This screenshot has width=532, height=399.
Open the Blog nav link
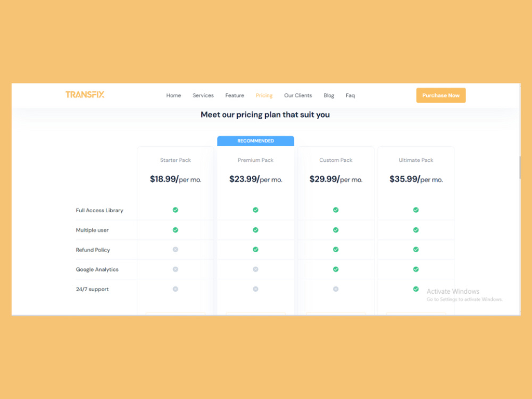coord(329,96)
